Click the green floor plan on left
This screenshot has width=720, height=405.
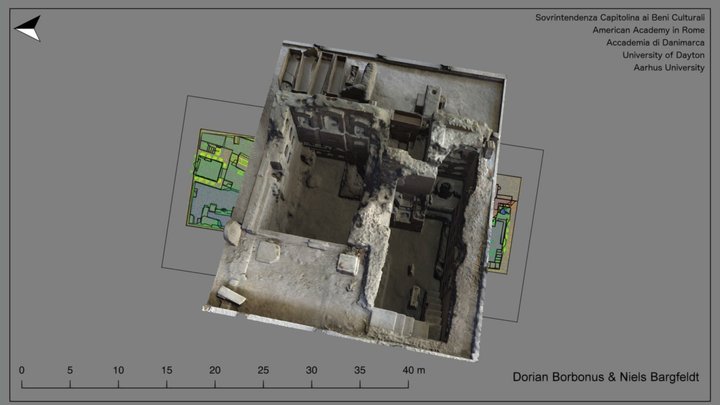(220, 179)
